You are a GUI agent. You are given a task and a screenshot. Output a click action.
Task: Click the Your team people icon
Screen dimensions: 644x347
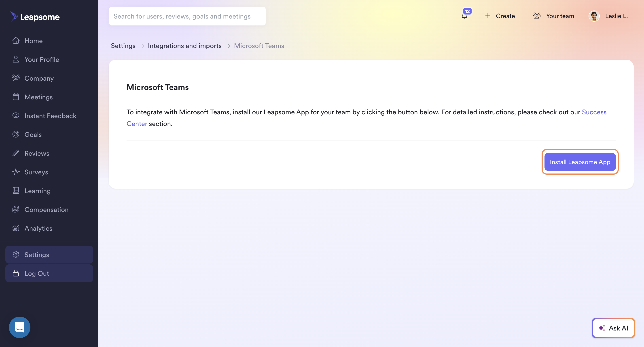[x=536, y=16]
